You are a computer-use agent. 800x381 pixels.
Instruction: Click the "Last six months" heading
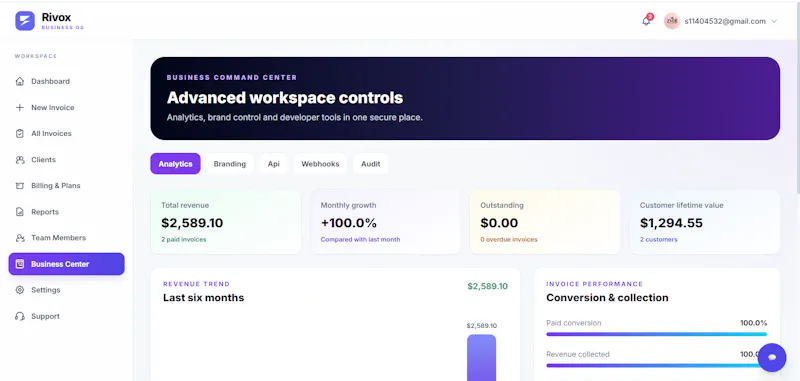click(204, 297)
